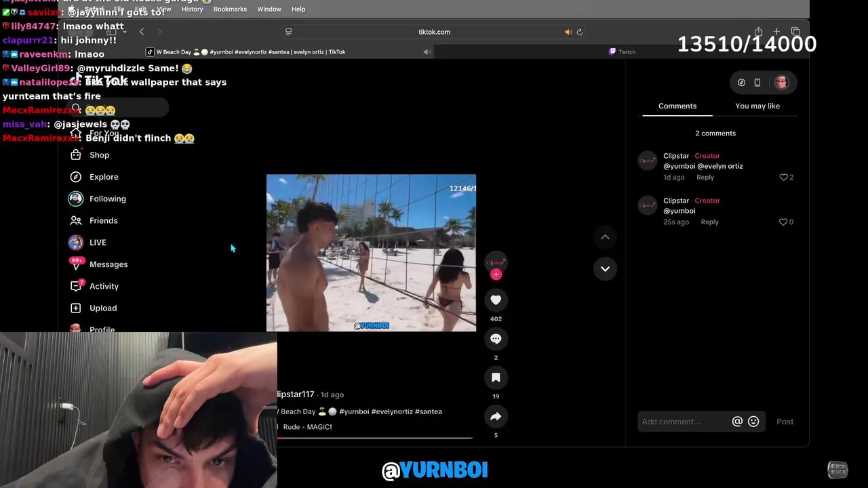Like the 1d ago Clipstar comment
The height and width of the screenshot is (488, 868).
[x=783, y=177]
